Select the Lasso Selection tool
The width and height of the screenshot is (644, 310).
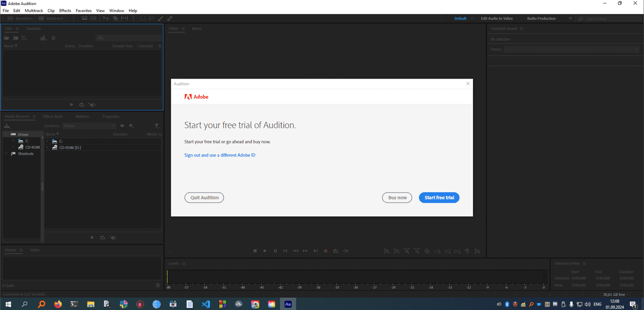[x=151, y=19]
